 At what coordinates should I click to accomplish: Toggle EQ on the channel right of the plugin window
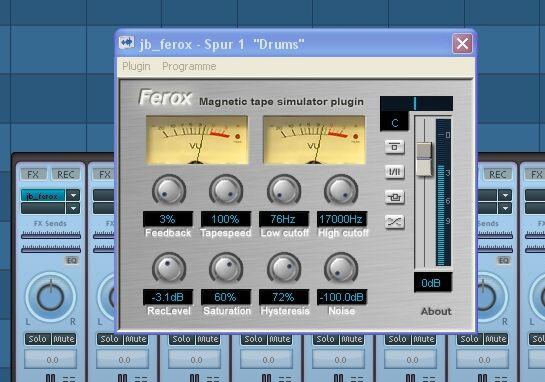point(504,260)
